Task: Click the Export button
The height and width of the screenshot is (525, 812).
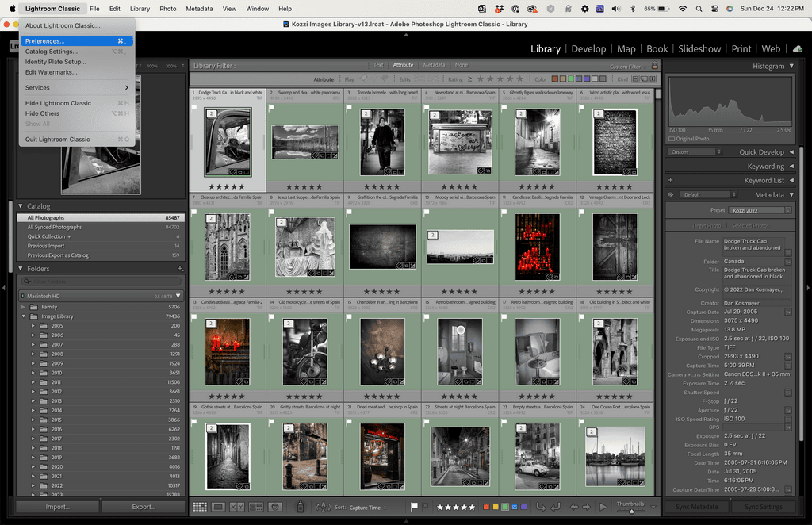Action: [144, 507]
